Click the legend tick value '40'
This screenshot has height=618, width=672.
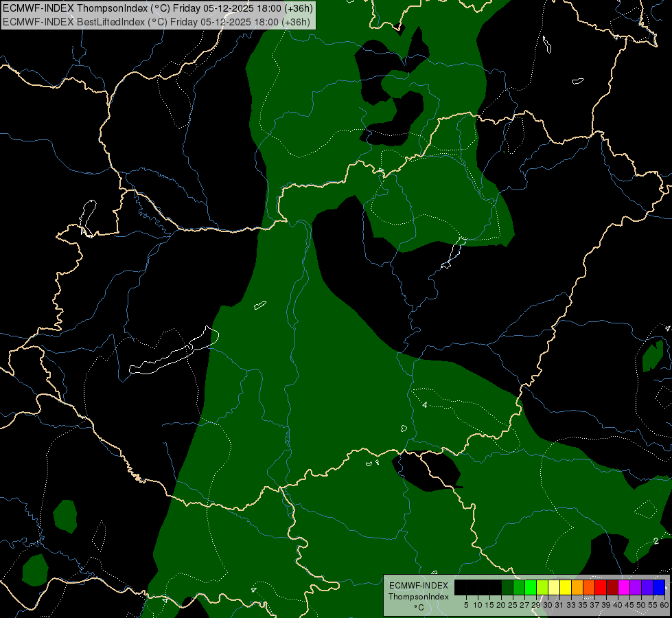point(618,605)
